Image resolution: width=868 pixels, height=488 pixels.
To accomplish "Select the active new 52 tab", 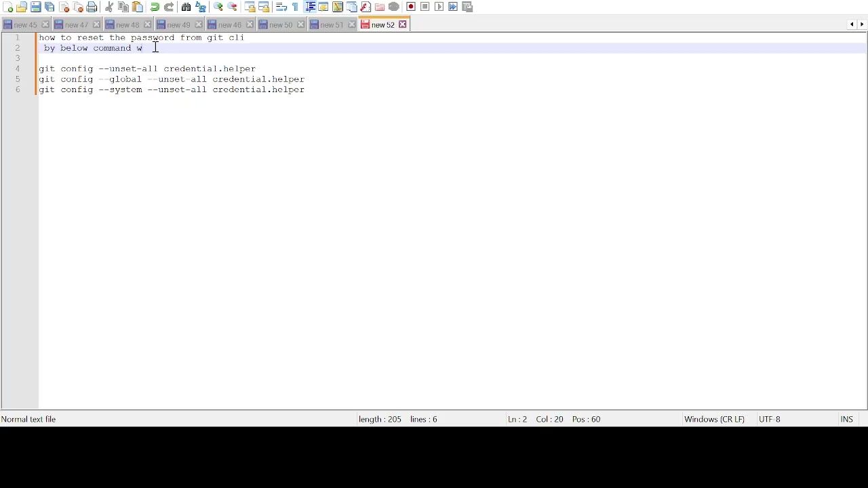I will [x=382, y=24].
